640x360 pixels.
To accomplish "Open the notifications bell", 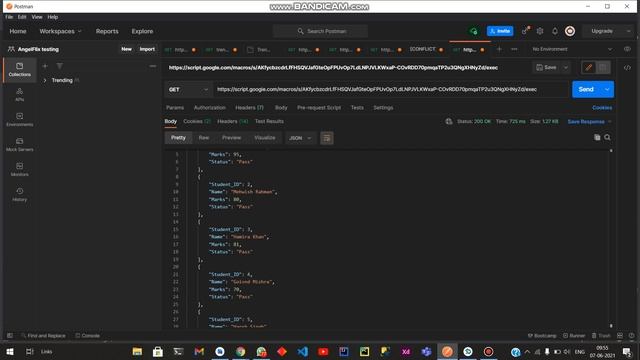I will coord(555,31).
